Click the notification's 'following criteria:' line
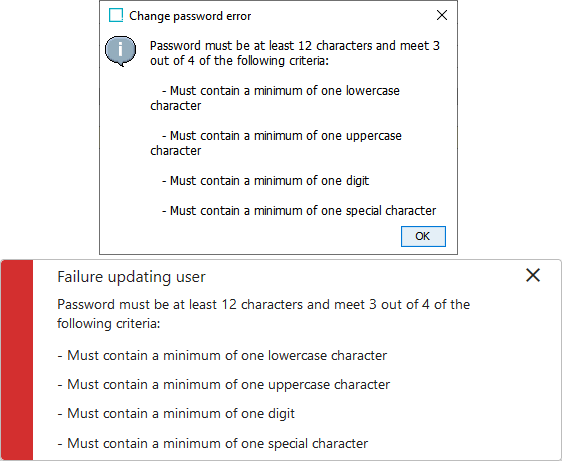 109,324
